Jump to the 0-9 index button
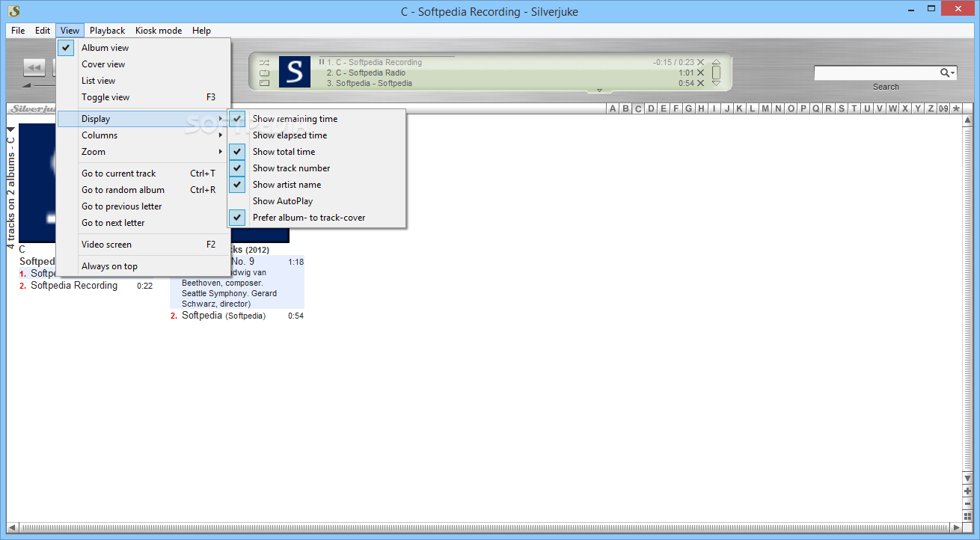 tap(943, 108)
